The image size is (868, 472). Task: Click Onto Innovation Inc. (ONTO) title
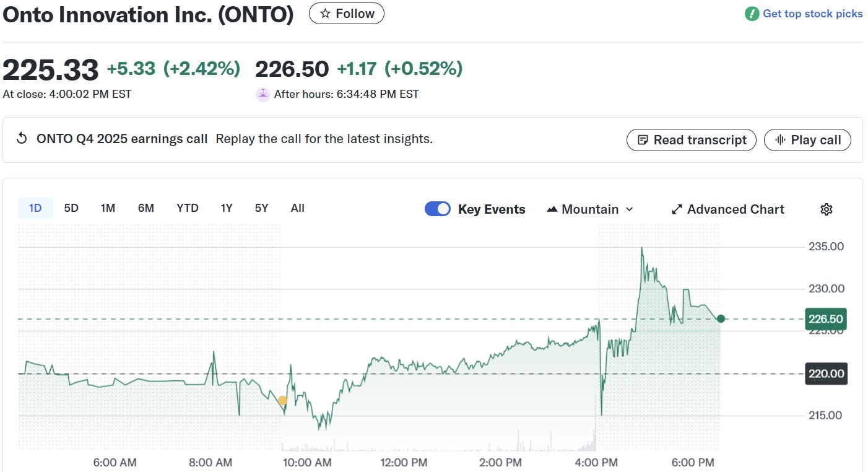(x=149, y=14)
